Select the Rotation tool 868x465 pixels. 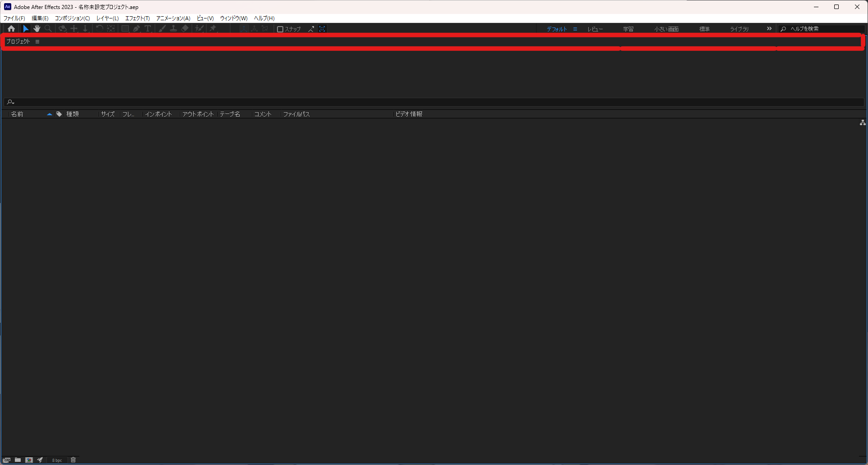(x=100, y=29)
